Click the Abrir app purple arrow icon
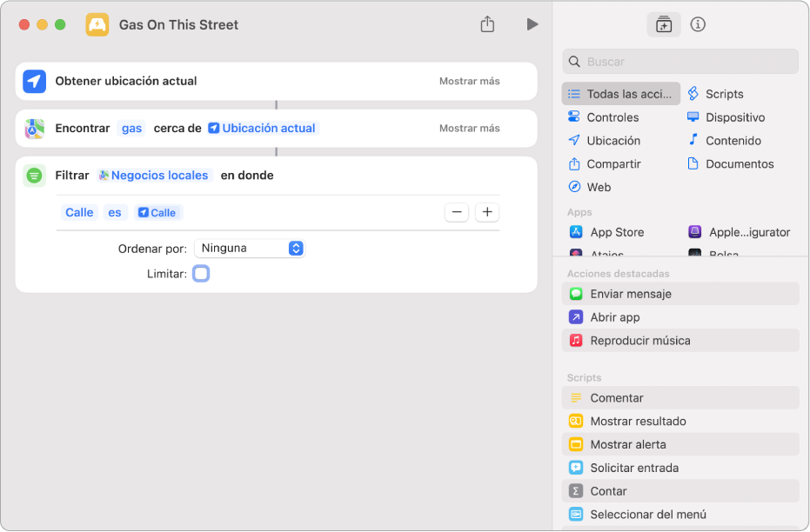 click(575, 317)
